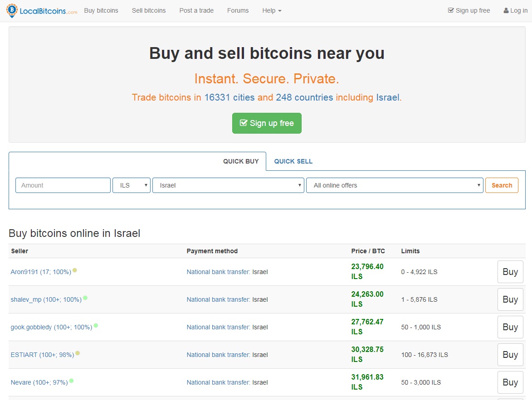Click National bank transfer in Nevare's row
This screenshot has height=400, width=532.
(218, 382)
